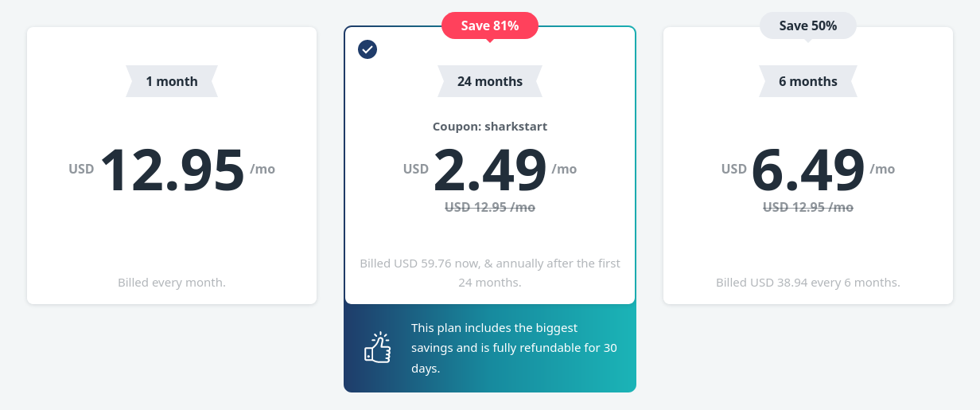
Task: Select the 24 months ribbon label
Action: click(x=490, y=81)
